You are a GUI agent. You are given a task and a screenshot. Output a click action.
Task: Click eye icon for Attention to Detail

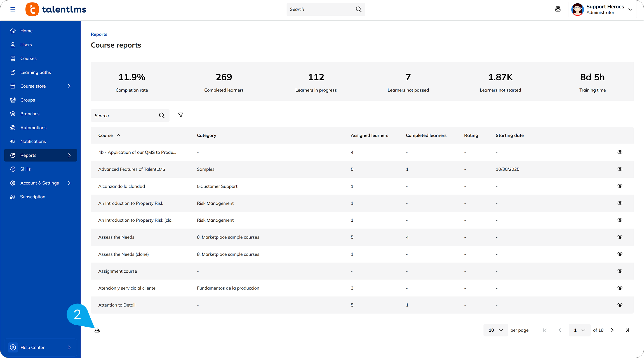620,305
